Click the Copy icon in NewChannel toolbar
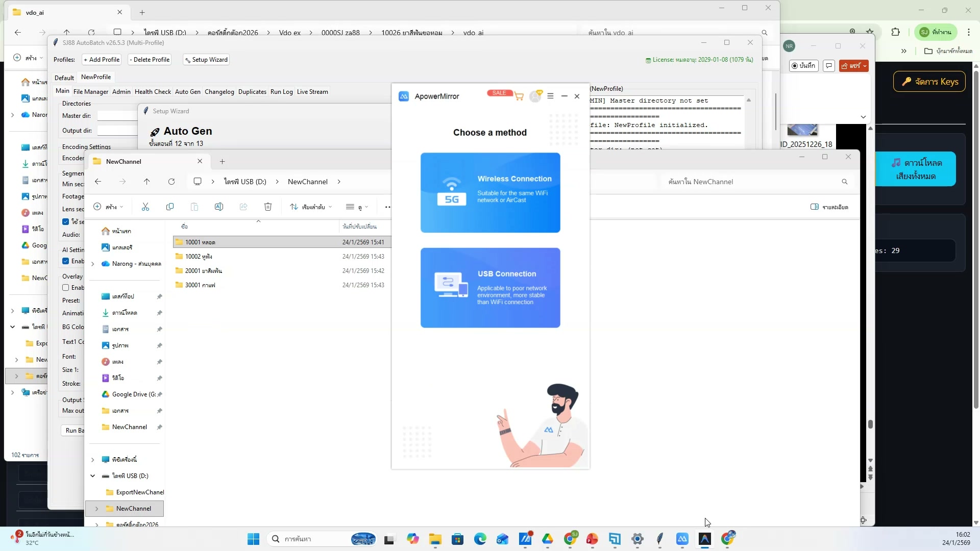 pos(170,207)
